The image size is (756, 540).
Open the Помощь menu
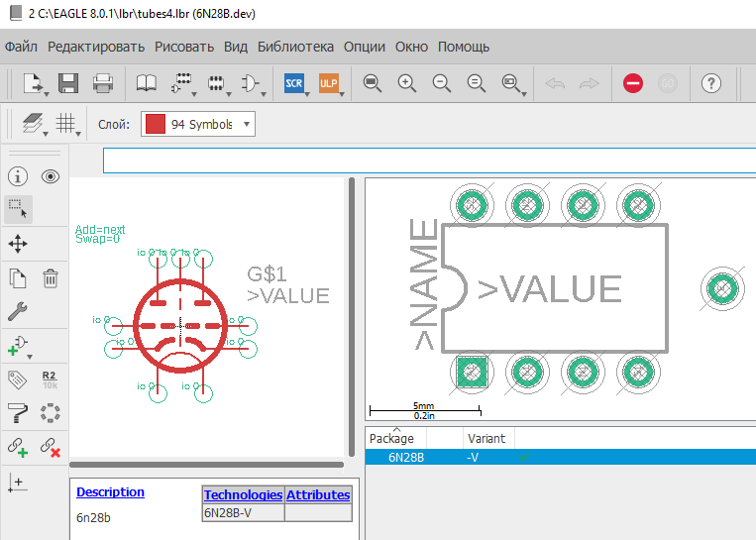click(464, 47)
